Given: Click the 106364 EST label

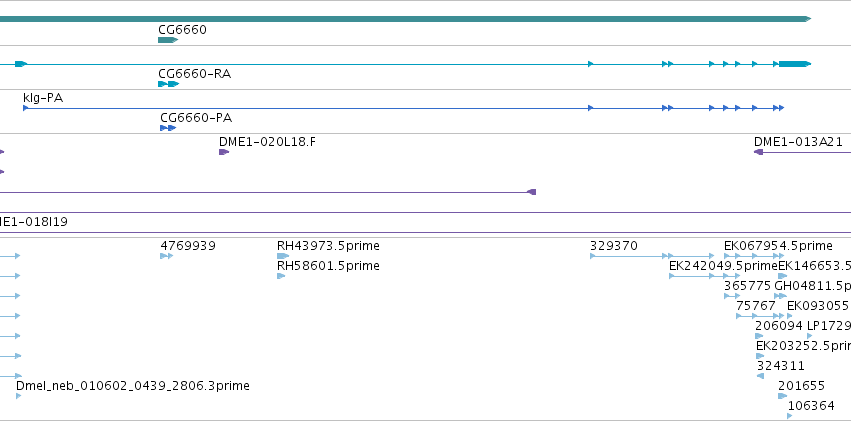Looking at the screenshot, I should (x=811, y=406).
